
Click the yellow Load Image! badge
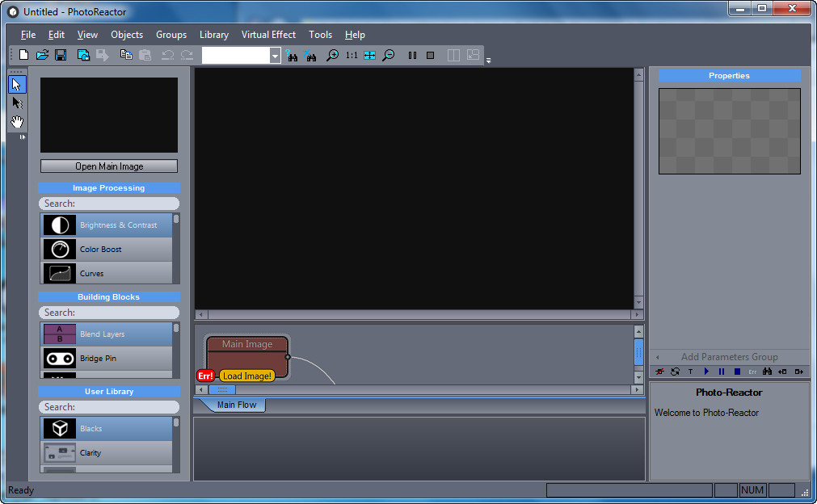(x=247, y=376)
